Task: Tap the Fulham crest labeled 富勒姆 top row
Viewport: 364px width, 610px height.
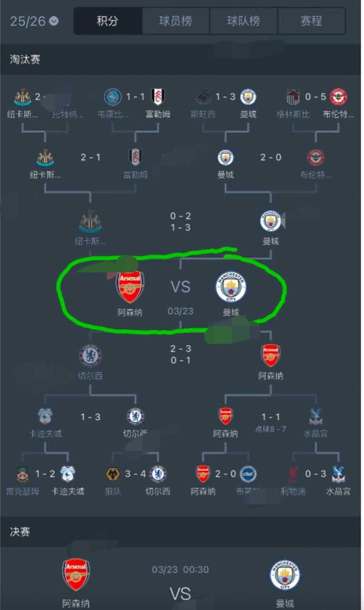Action: (158, 97)
